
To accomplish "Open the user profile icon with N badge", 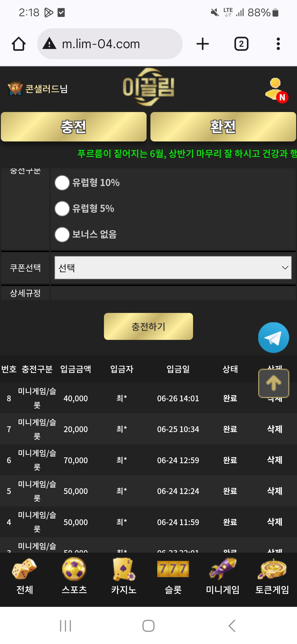I will pos(276,89).
